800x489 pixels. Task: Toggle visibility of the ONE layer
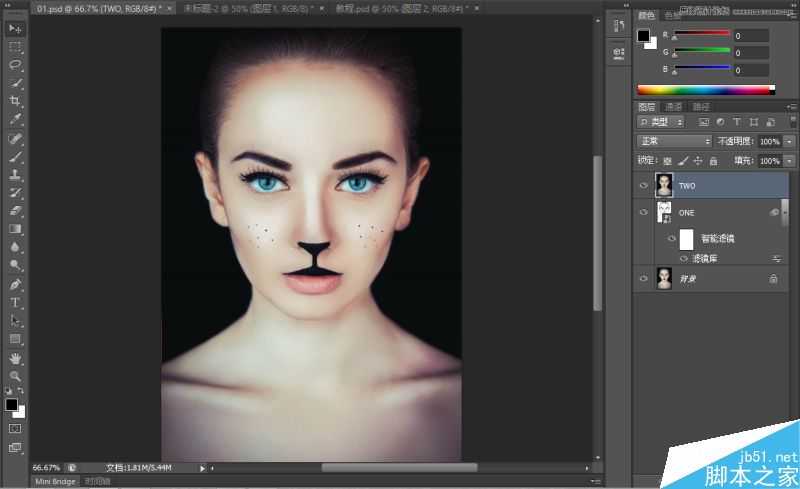(643, 212)
